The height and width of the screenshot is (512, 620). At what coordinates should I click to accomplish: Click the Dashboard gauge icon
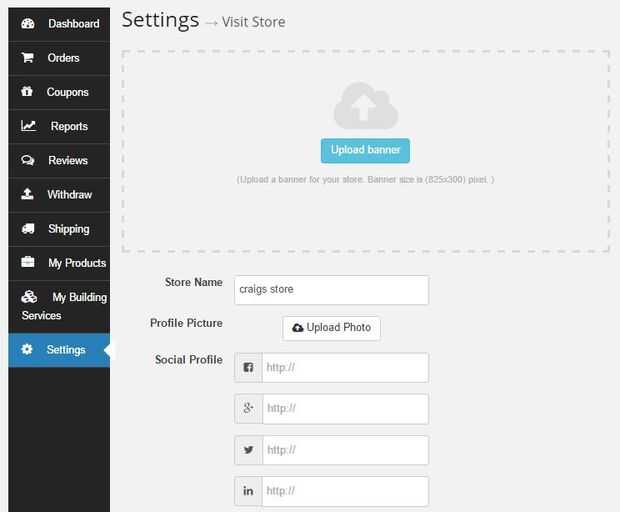(x=28, y=23)
